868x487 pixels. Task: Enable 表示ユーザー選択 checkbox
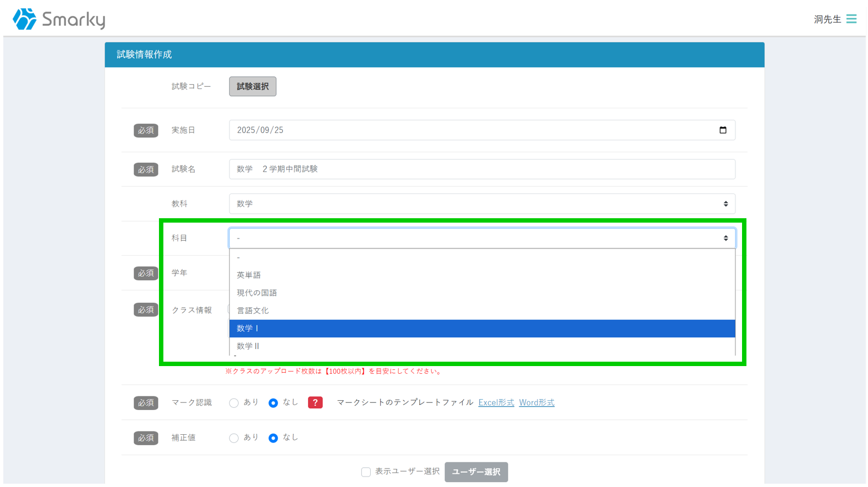click(366, 472)
